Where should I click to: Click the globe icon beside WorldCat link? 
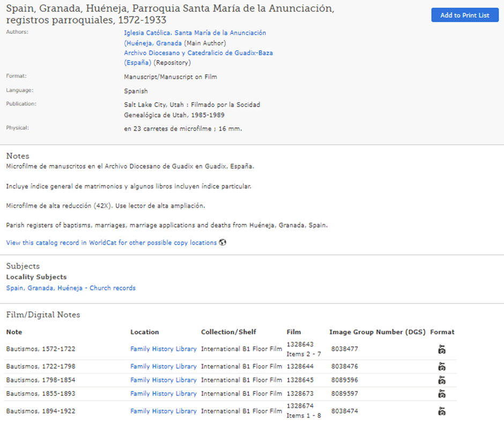point(223,243)
